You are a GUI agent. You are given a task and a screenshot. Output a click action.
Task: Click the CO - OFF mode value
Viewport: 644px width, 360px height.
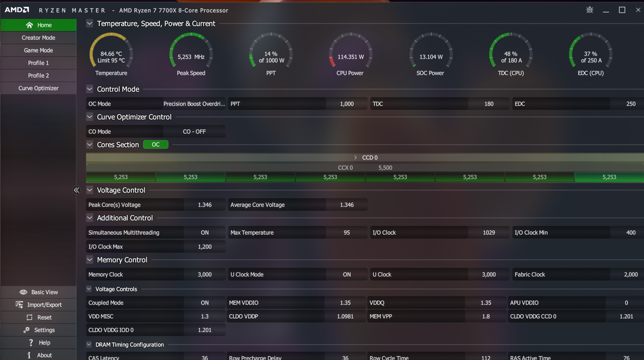[194, 132]
